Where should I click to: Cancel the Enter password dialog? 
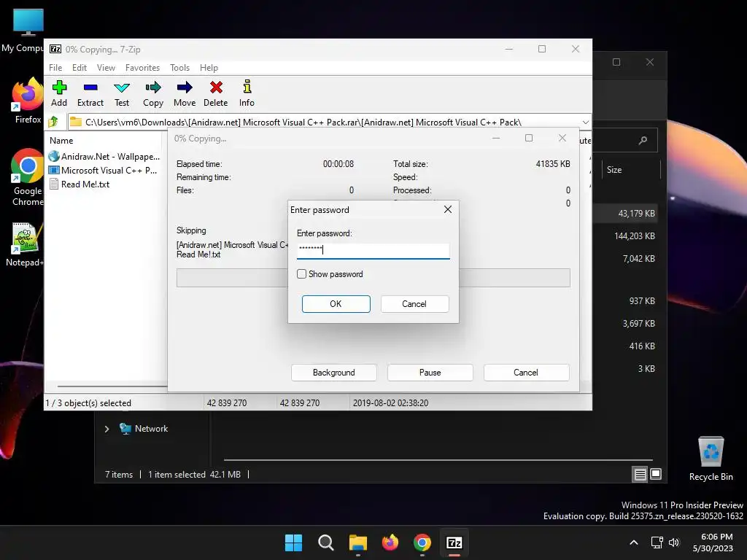[x=414, y=304]
